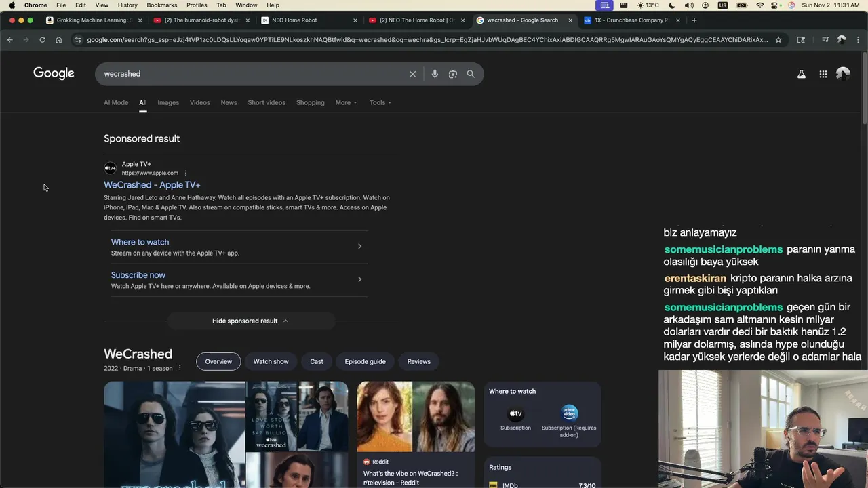
Task: Expand the More search filters dropdown
Action: pos(346,102)
